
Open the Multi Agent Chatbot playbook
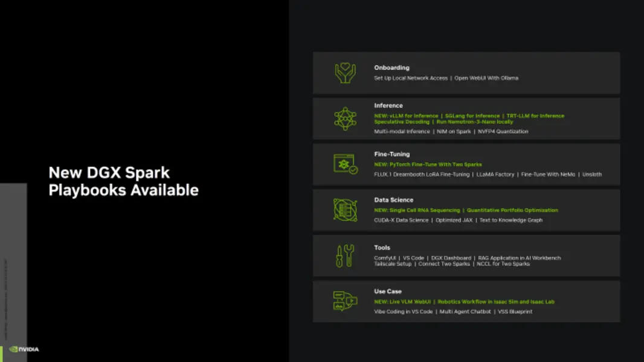466,311
